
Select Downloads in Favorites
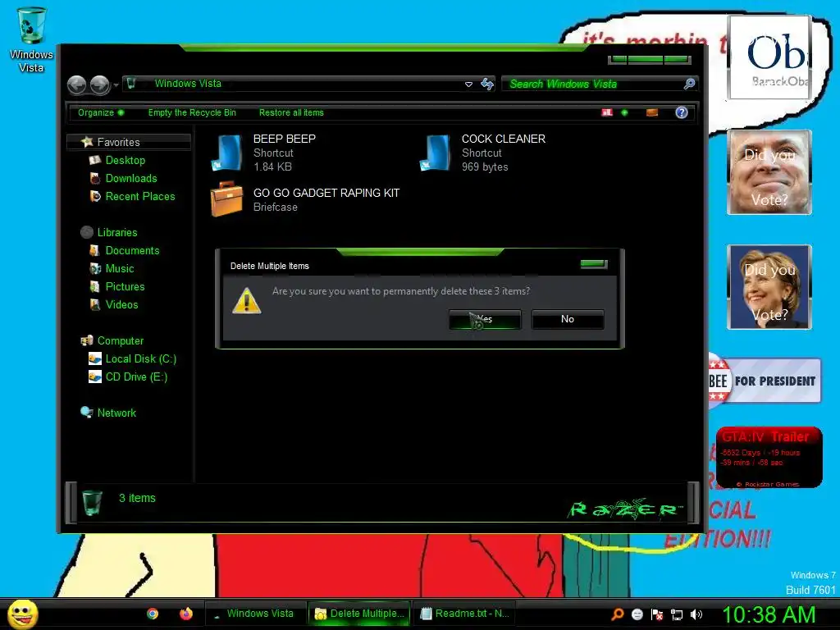click(130, 178)
